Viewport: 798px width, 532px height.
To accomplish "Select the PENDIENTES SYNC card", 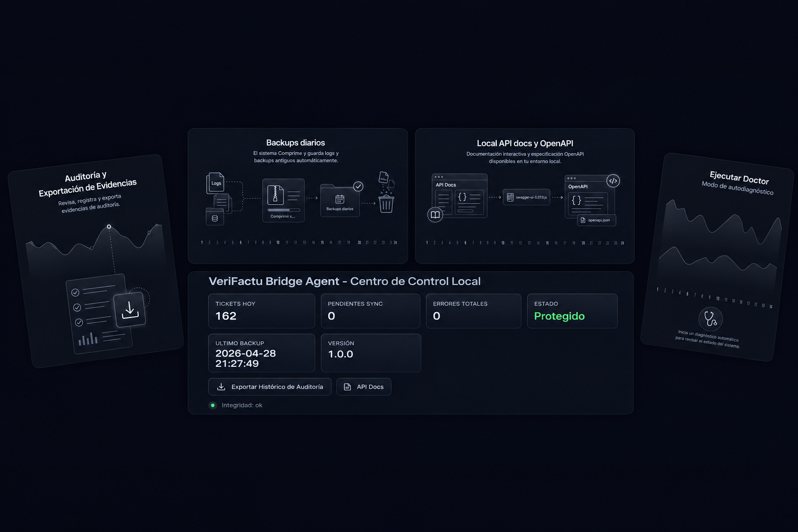I will [x=370, y=311].
